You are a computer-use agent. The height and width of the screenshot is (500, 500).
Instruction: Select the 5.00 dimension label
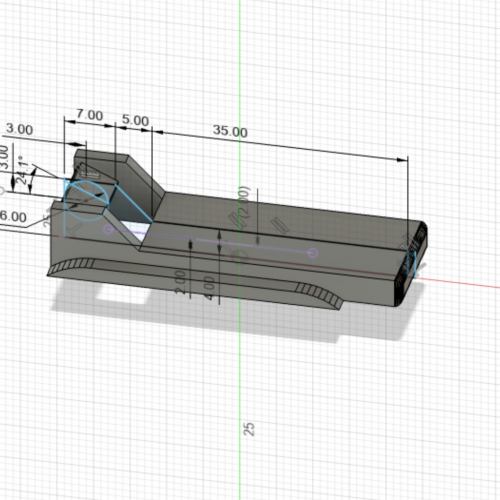click(x=135, y=120)
